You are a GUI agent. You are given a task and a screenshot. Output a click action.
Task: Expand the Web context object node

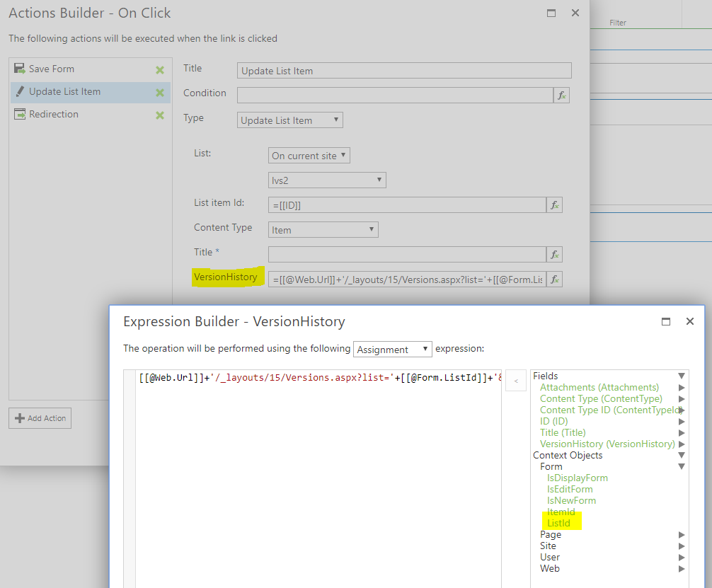coord(682,569)
